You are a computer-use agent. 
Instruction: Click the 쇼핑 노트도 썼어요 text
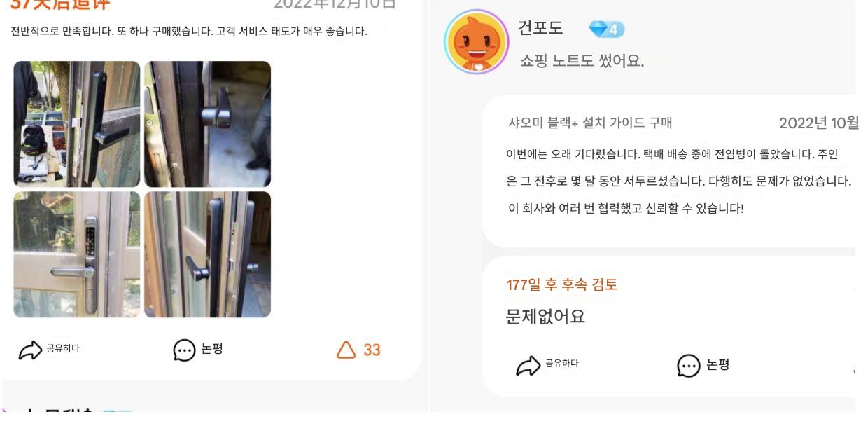coord(582,61)
